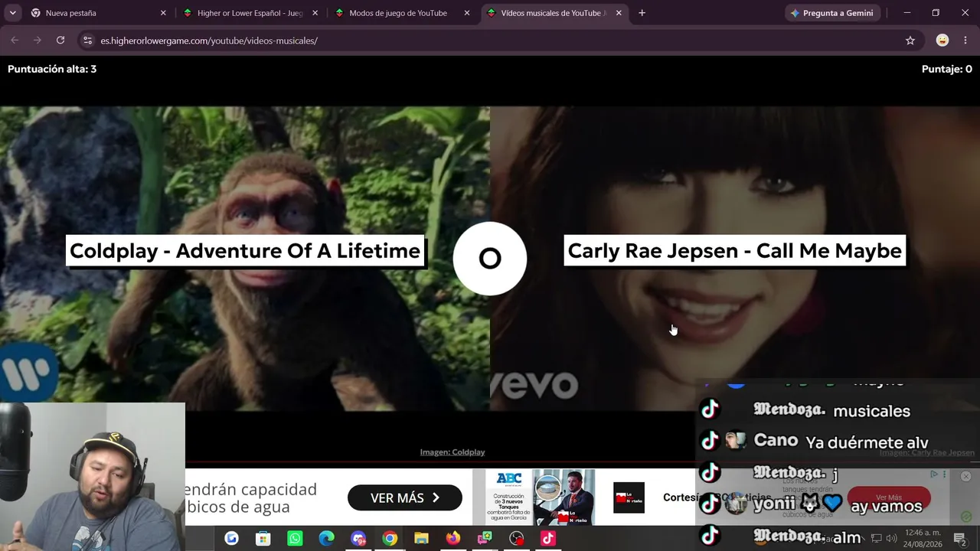Image resolution: width=980 pixels, height=551 pixels.
Task: Open the Windows notification center
Action: (x=959, y=539)
